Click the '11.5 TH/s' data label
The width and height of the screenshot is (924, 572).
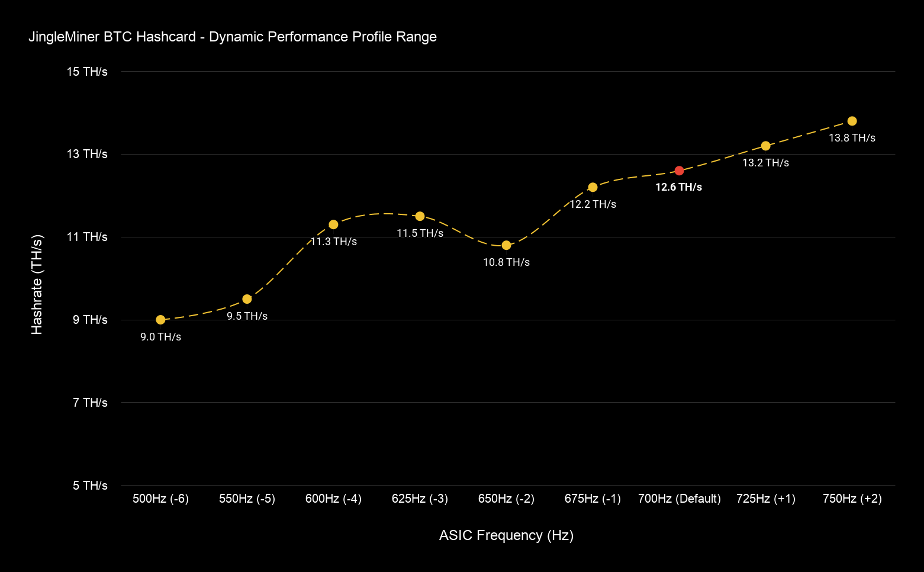pyautogui.click(x=420, y=233)
